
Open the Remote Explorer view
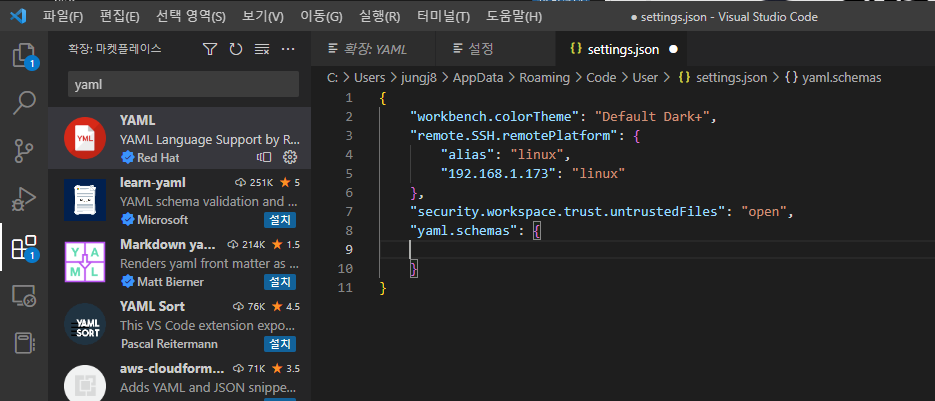coord(24,295)
